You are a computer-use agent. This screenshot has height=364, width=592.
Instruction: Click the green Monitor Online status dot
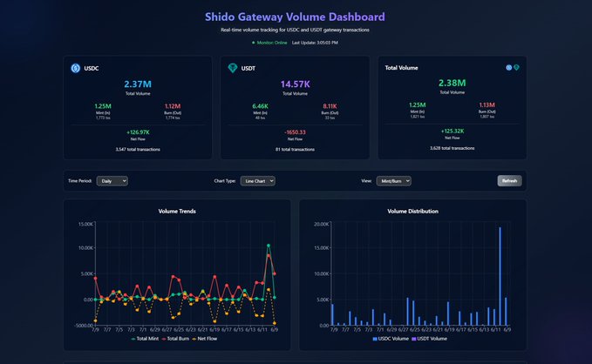pos(254,43)
